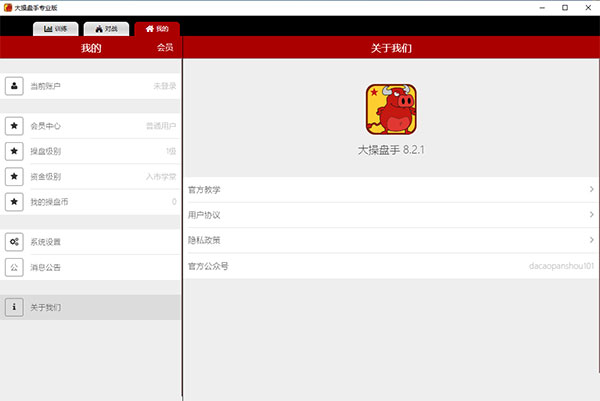
Task: Click the 公 icon beside 消息公告
Action: 14,267
